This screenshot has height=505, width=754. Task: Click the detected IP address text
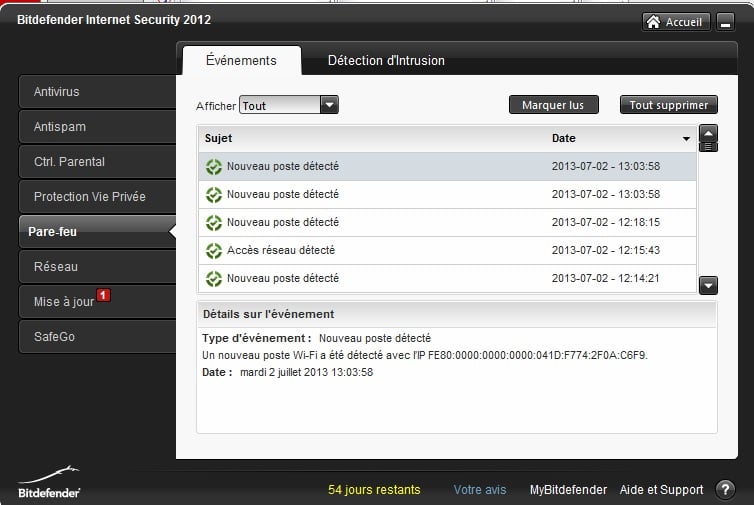[537, 355]
